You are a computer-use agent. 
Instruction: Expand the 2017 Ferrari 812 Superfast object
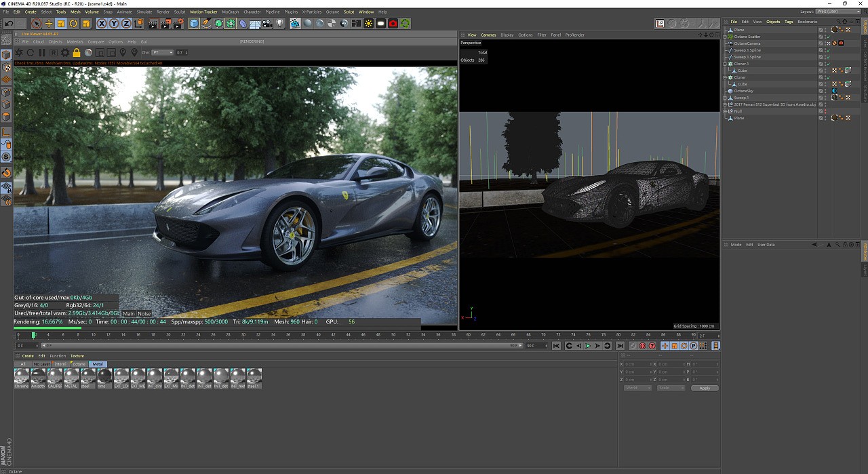point(726,104)
